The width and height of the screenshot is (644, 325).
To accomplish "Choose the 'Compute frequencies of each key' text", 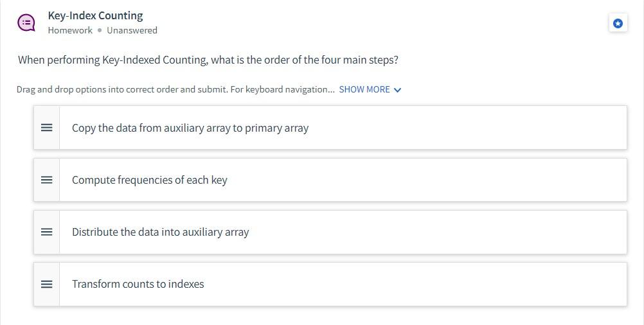I will [149, 180].
